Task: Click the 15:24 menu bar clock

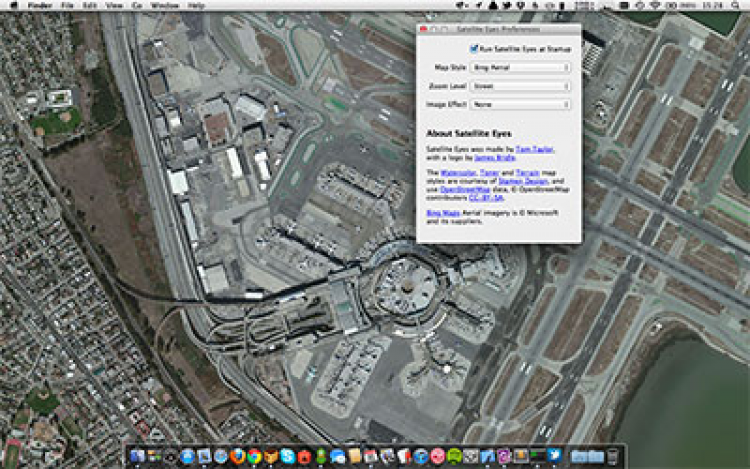Action: (713, 6)
